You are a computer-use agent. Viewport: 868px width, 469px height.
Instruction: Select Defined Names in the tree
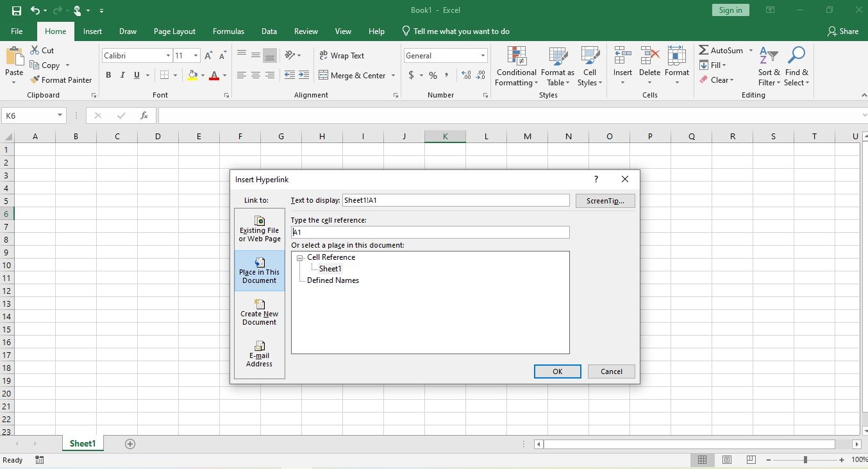coord(333,280)
